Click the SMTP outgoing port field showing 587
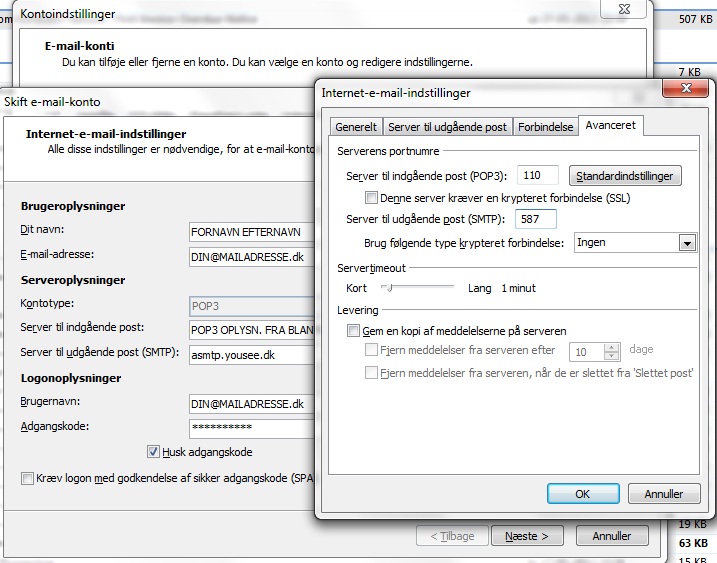 click(x=535, y=219)
